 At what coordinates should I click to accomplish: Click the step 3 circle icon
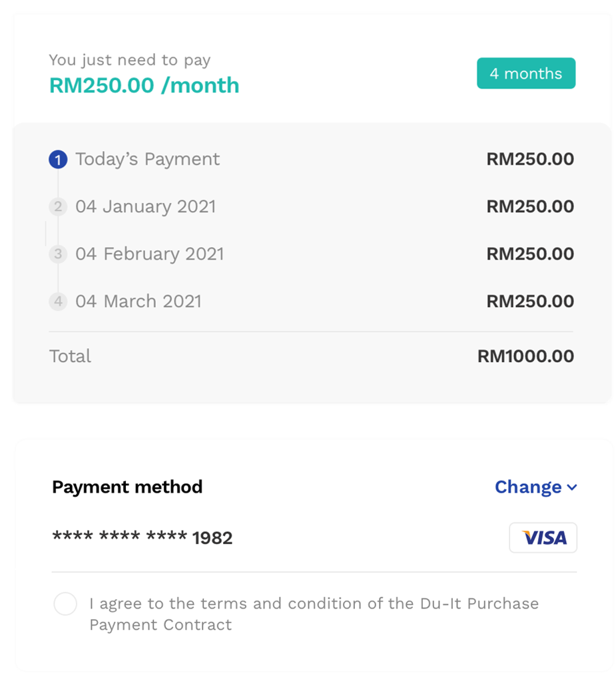click(x=59, y=254)
